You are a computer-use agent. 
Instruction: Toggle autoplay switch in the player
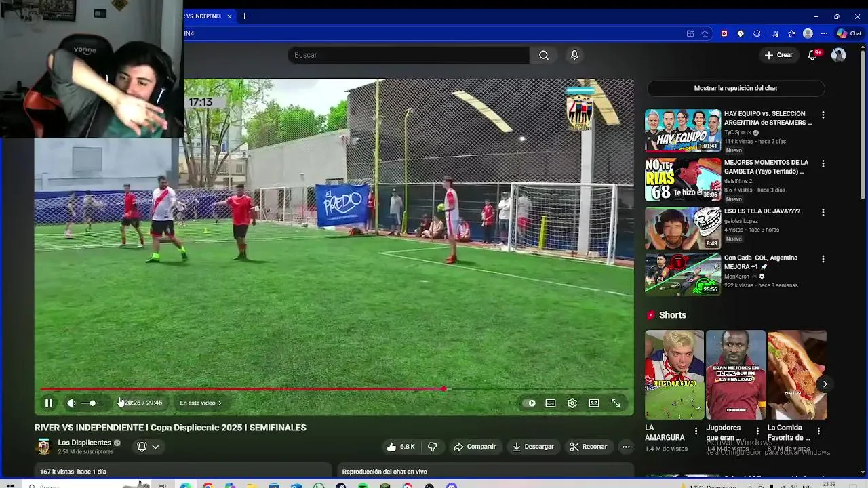[x=530, y=403]
